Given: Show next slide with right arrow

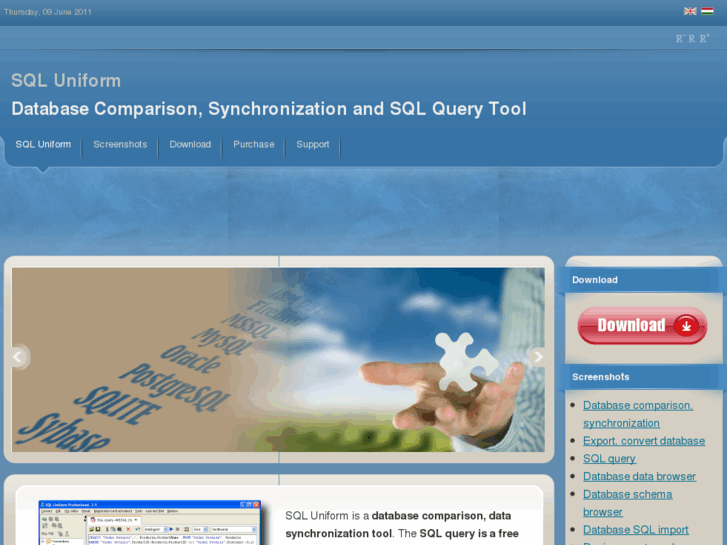Looking at the screenshot, I should click(x=538, y=357).
